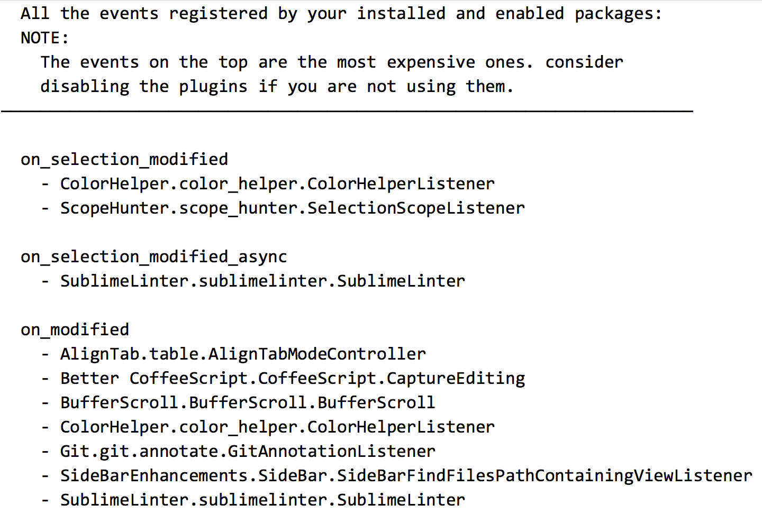Click 'The events on the top' sentence

tap(332, 62)
